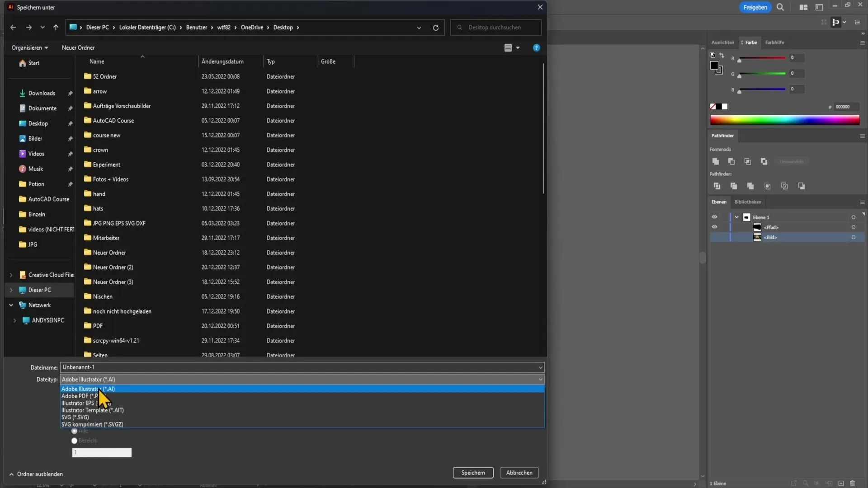Toggle visibility of Pfad sublayer

[714, 227]
